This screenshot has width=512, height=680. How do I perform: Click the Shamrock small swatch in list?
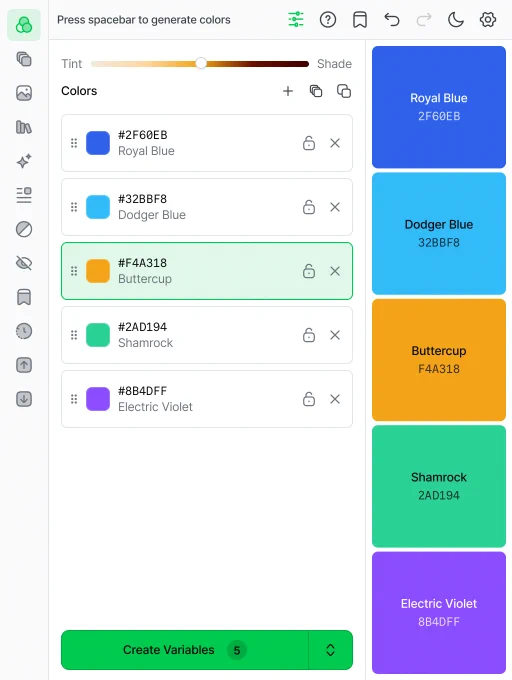click(98, 335)
